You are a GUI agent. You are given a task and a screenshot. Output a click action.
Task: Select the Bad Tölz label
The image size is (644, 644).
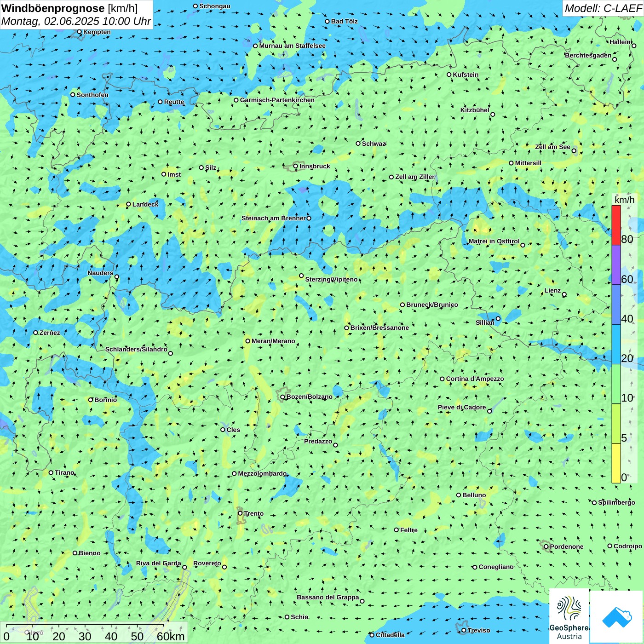344,21
